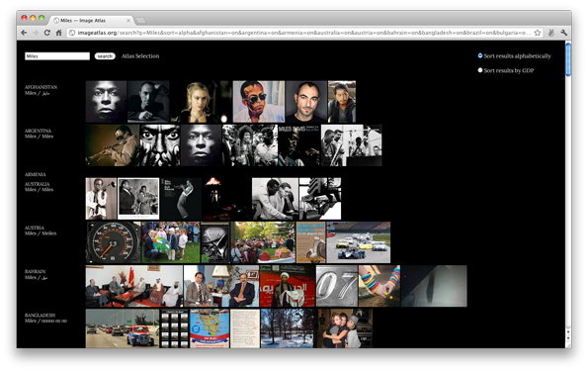588x371 pixels.
Task: Open Austria racing cars thumbnail
Action: click(359, 242)
